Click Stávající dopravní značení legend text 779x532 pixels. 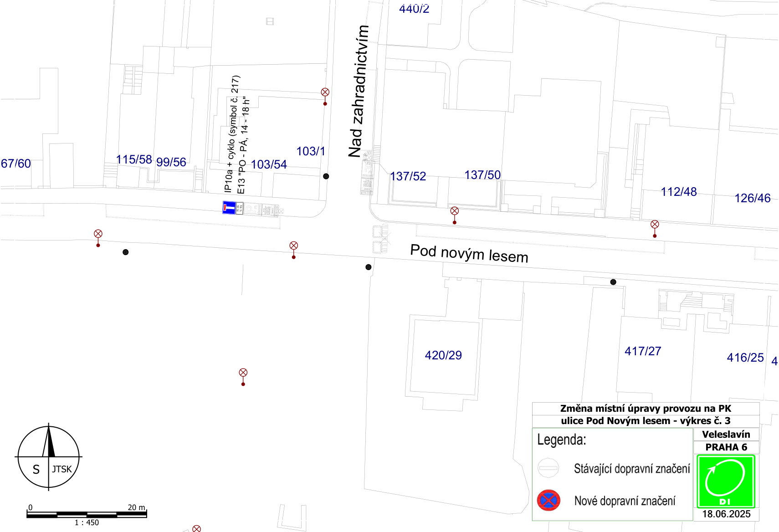pyautogui.click(x=632, y=469)
